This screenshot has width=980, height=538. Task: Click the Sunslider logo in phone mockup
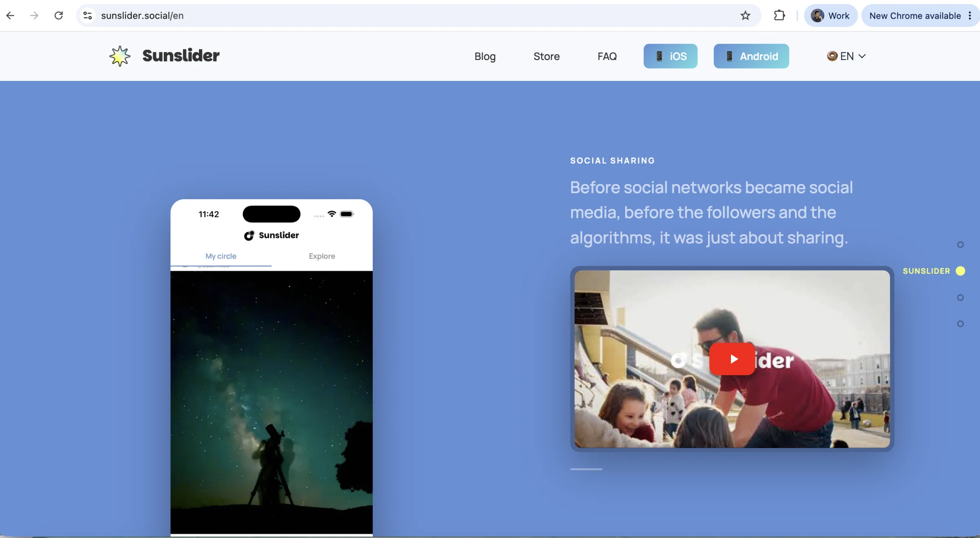[x=272, y=235]
